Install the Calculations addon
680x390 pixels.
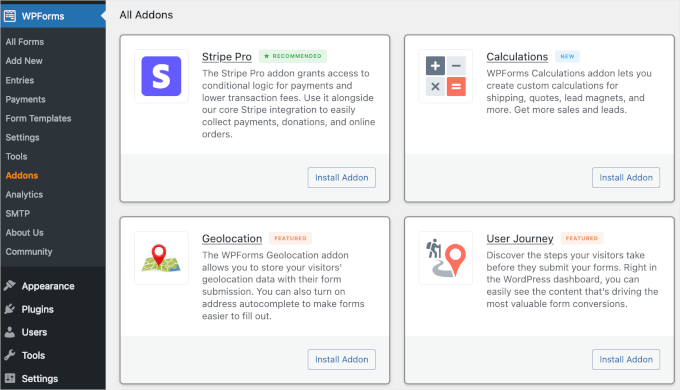(x=626, y=177)
